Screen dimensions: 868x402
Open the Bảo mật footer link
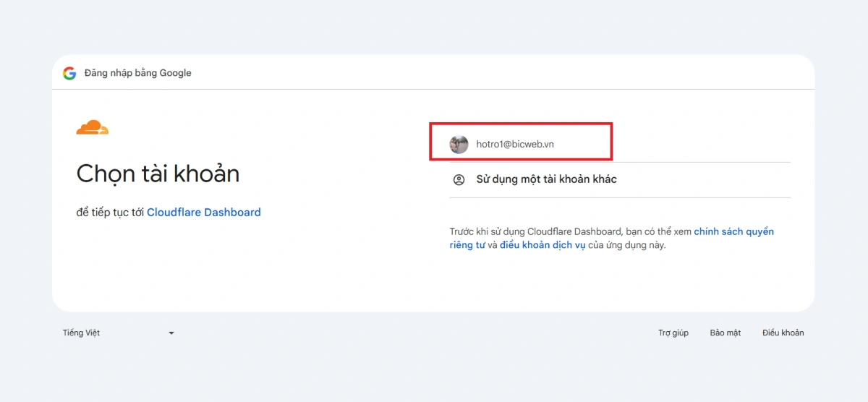(x=726, y=333)
